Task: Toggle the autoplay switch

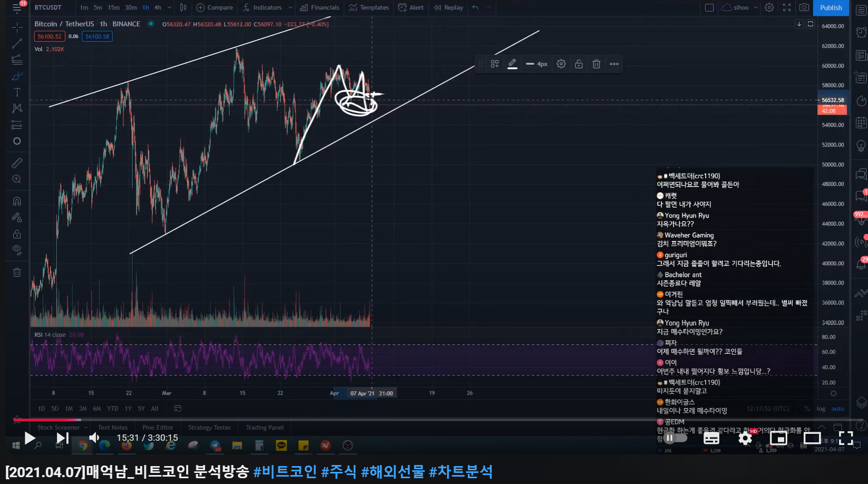Action: (x=676, y=438)
